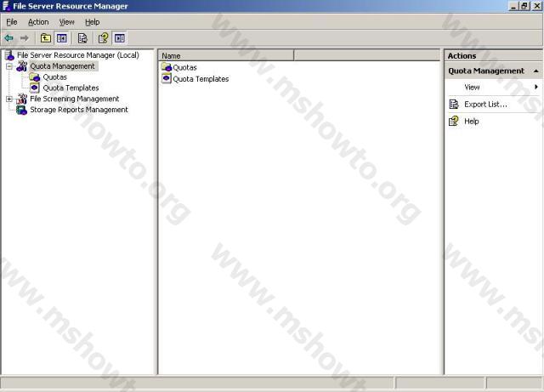Open the File menu
The width and height of the screenshot is (544, 392).
[x=11, y=22]
